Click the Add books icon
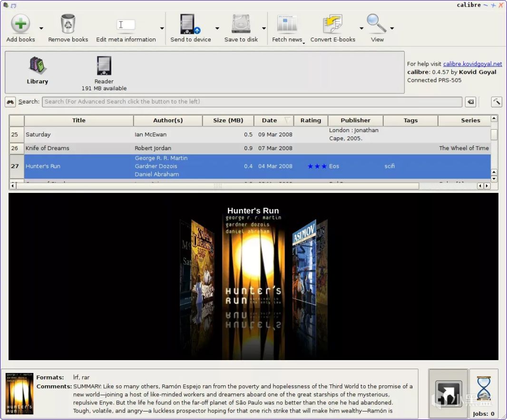This screenshot has width=507, height=420. (x=20, y=24)
